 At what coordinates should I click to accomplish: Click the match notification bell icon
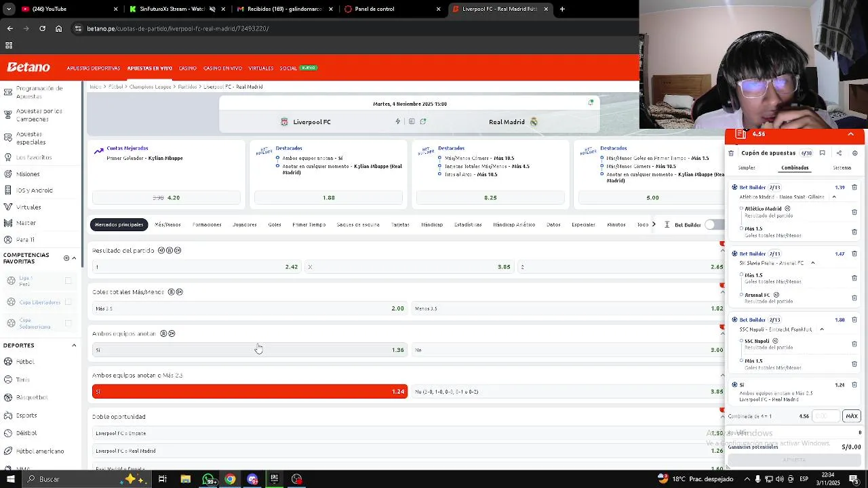click(x=591, y=102)
